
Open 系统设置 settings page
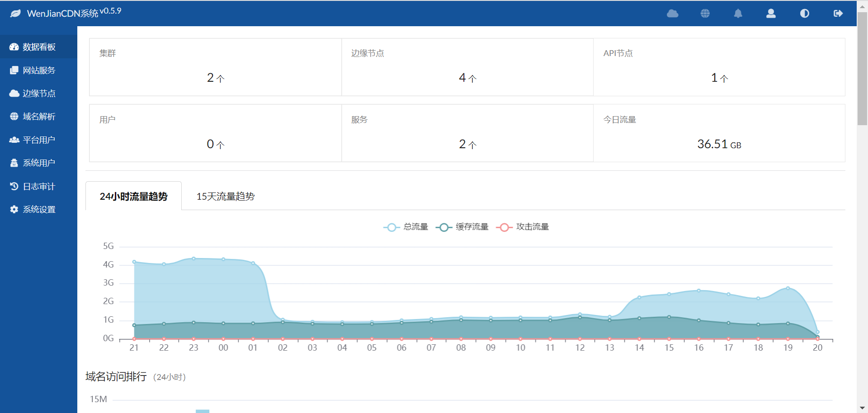point(14,209)
